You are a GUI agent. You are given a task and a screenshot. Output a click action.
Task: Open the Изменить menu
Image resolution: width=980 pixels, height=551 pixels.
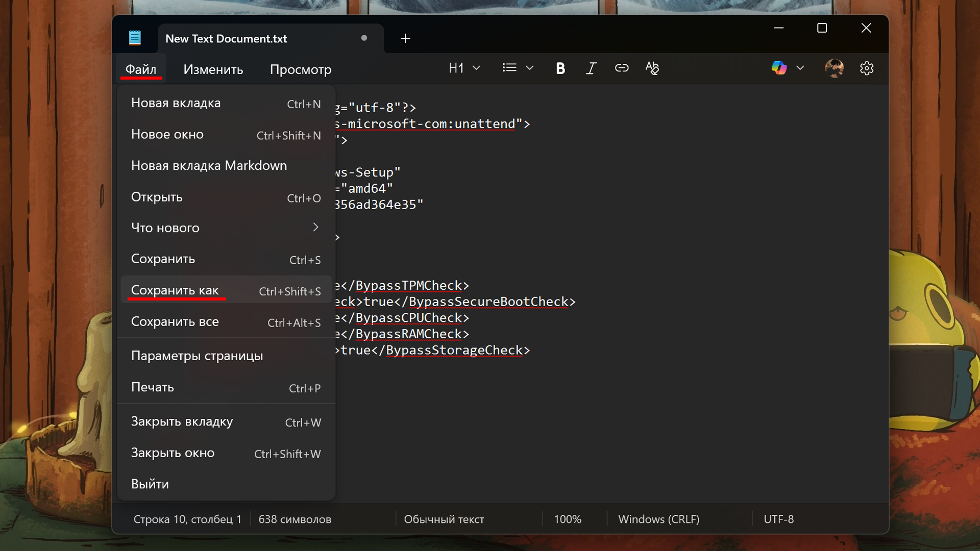(213, 69)
